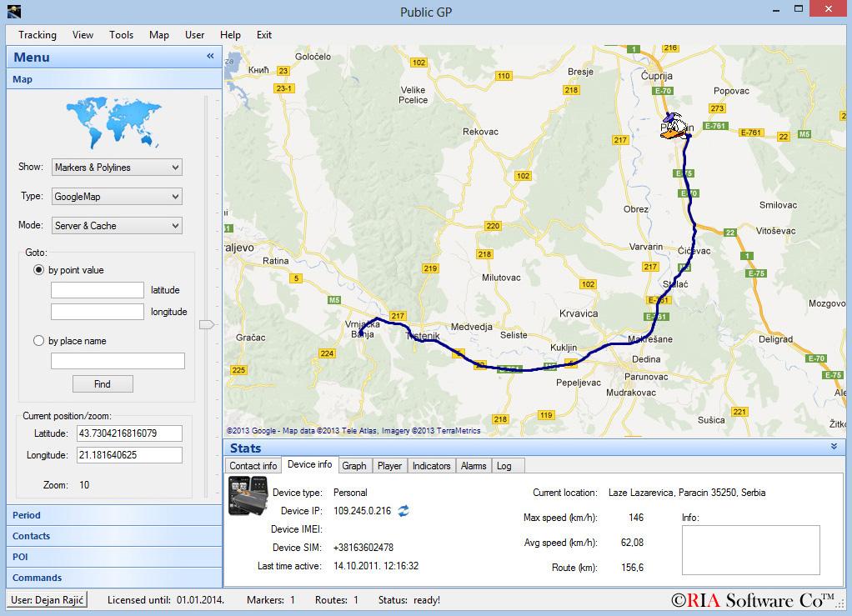Refresh the device IP icon
This screenshot has height=616, width=852.
pyautogui.click(x=403, y=511)
